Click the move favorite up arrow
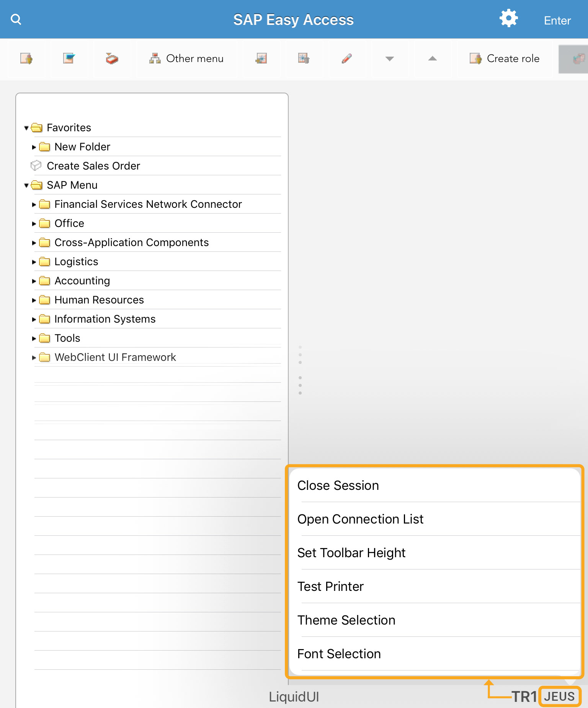Screen dimensions: 588x708 coord(432,59)
